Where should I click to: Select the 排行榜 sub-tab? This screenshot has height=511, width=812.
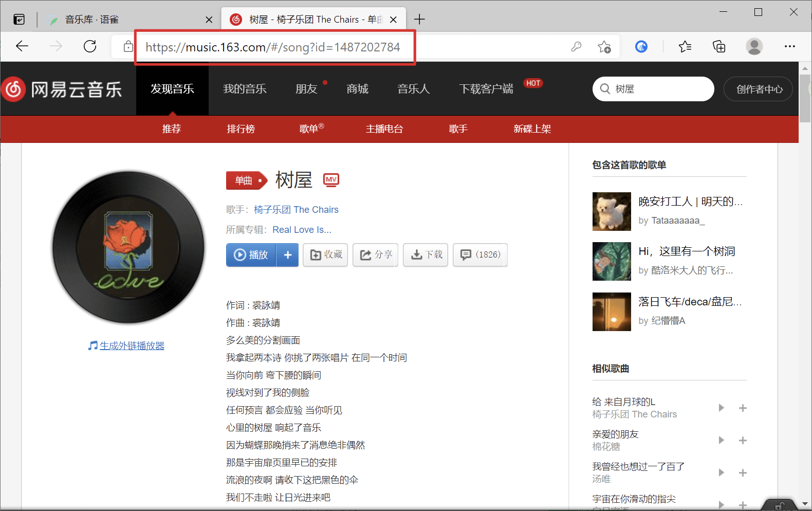tap(241, 129)
